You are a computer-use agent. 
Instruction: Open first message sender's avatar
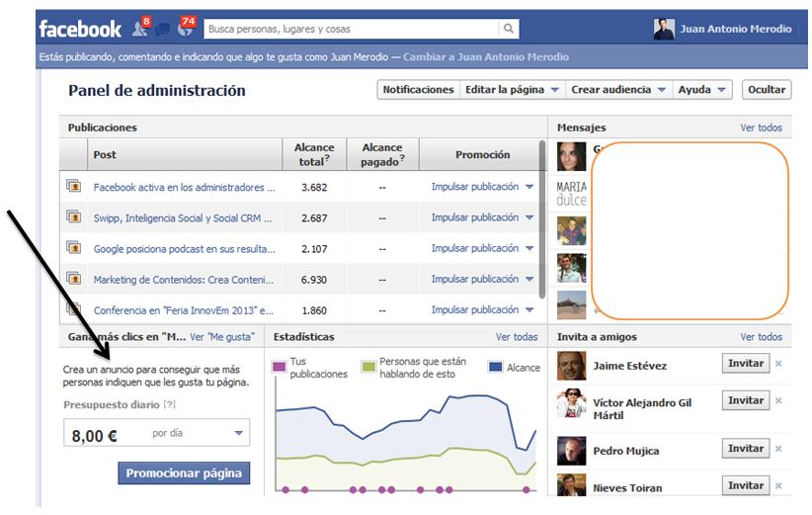(572, 156)
